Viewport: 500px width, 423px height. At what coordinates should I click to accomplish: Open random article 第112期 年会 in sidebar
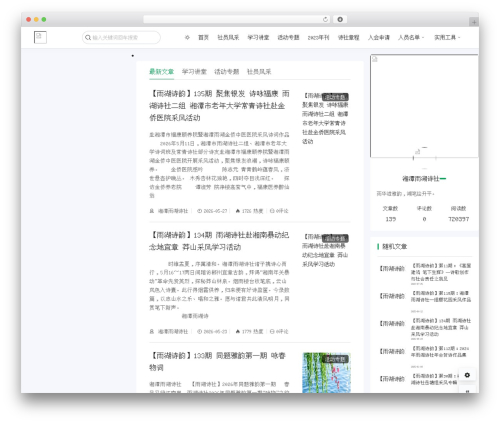[x=441, y=352]
